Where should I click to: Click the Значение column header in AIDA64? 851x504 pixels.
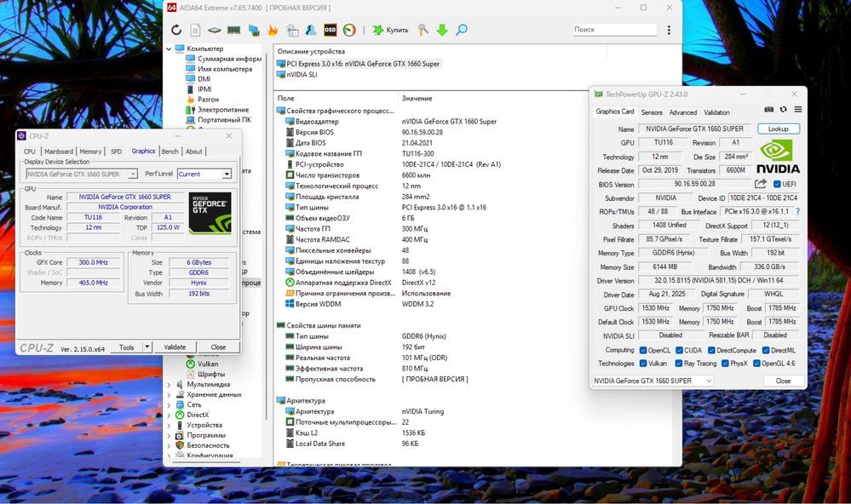pos(417,98)
